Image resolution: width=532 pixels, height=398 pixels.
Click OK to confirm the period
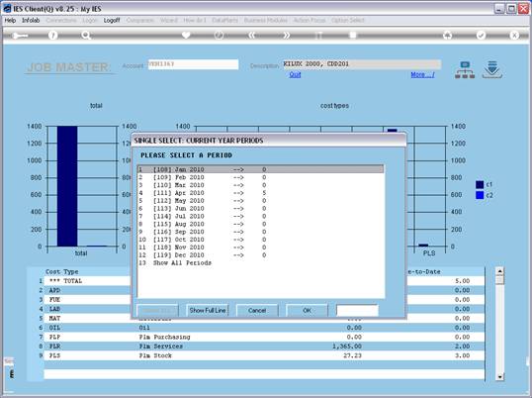(307, 311)
